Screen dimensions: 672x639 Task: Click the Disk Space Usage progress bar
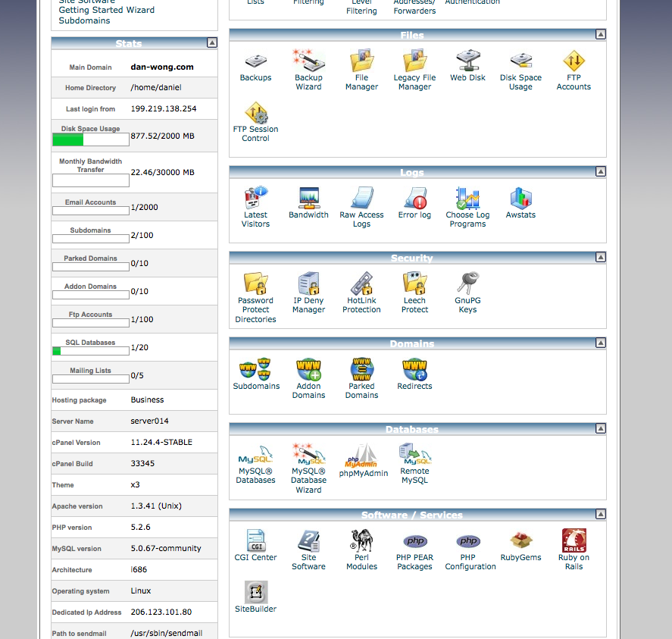90,139
